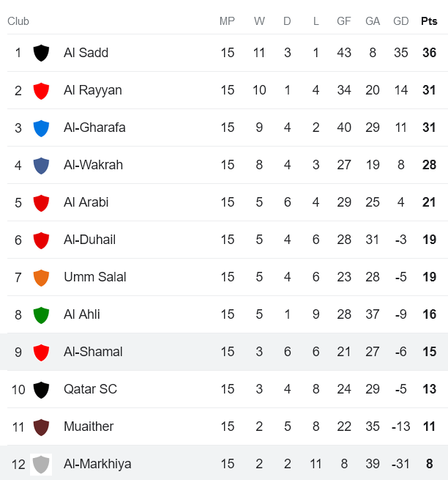The width and height of the screenshot is (448, 480).
Task: Click Al Ahli's green shield crest
Action: (41, 314)
